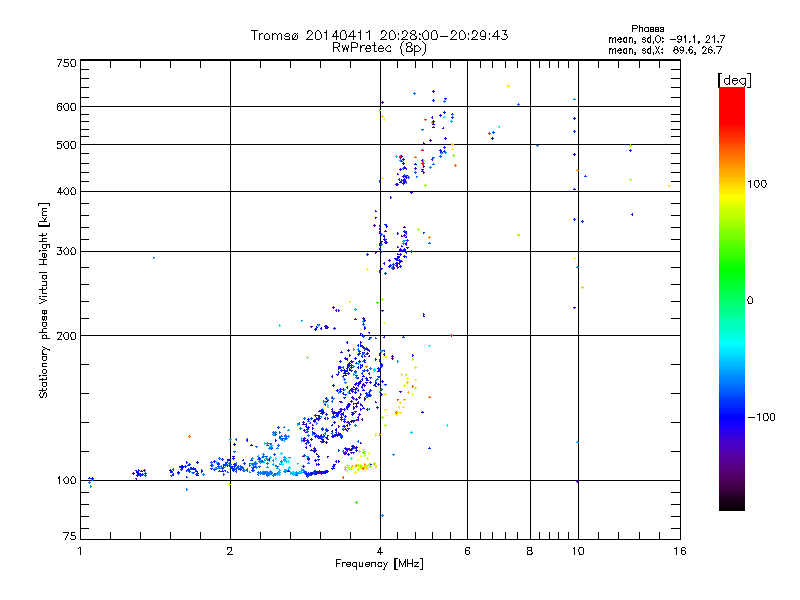Click the rainbow phase colorbar

(x=732, y=298)
